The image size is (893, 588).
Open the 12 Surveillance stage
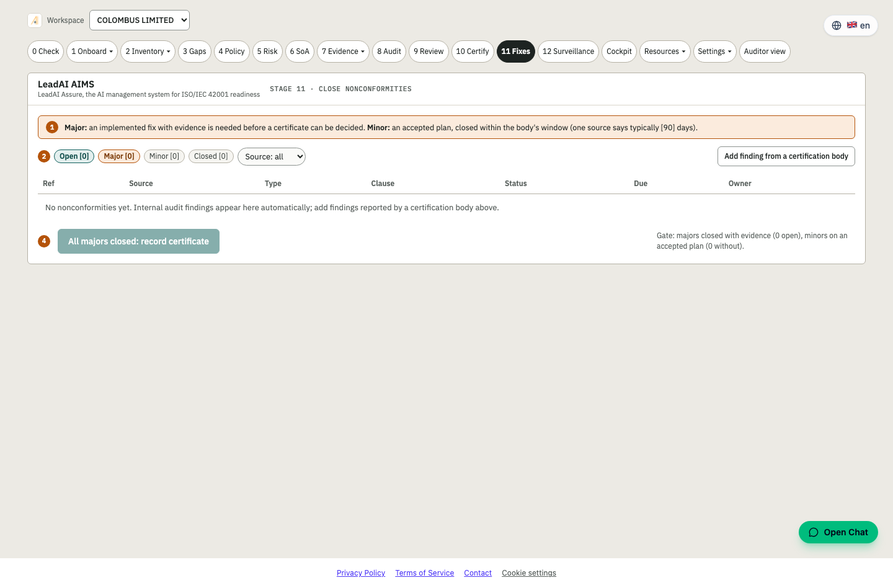coord(568,51)
